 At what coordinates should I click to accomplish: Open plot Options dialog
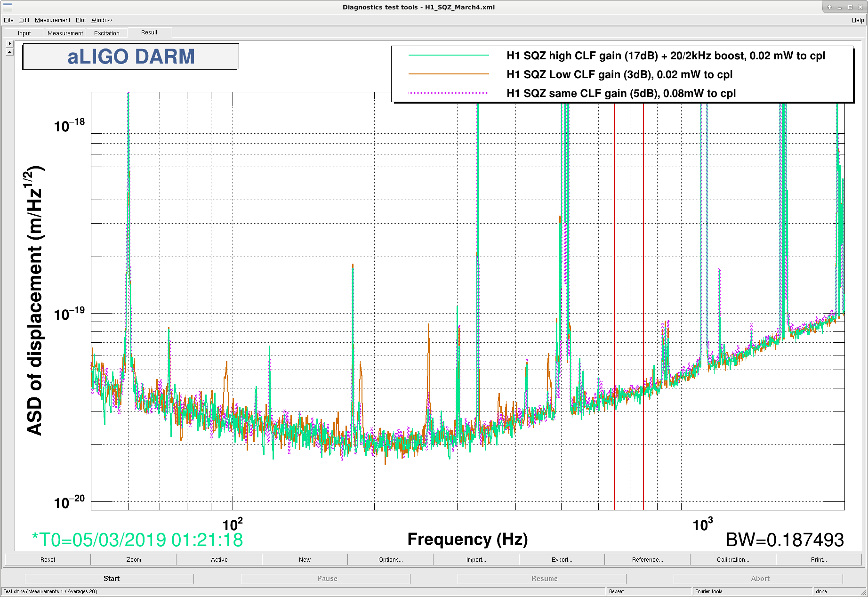pyautogui.click(x=391, y=560)
